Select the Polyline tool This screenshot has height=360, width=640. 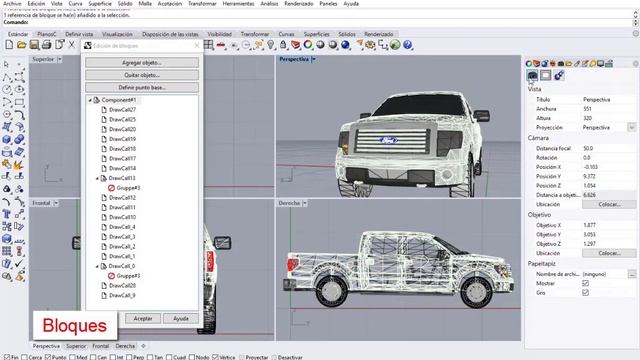7,77
